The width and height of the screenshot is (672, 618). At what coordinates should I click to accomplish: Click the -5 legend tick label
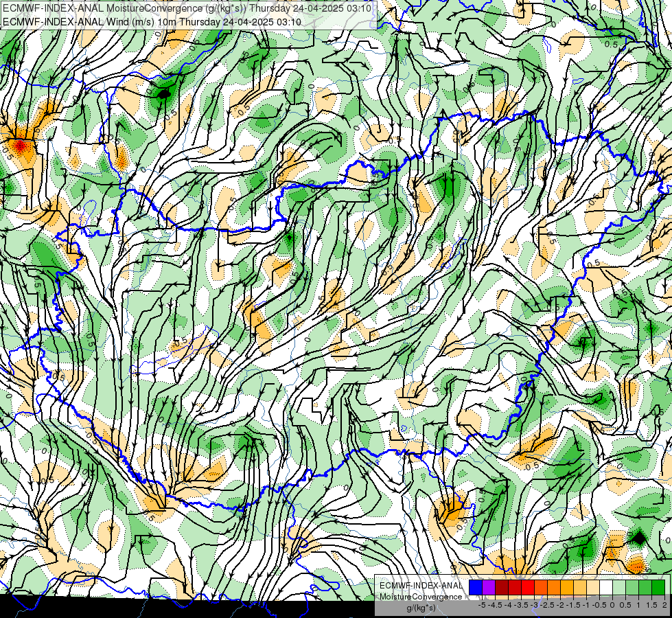coord(482,605)
